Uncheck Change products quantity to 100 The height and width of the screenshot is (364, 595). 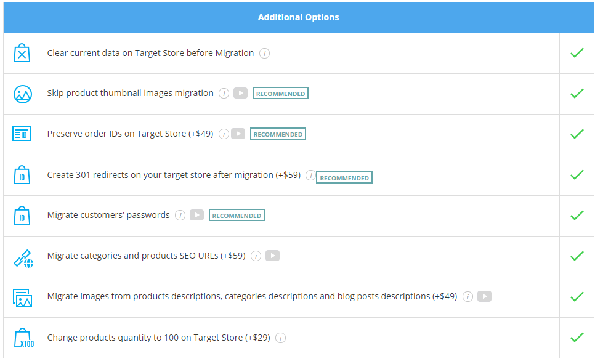pos(577,337)
